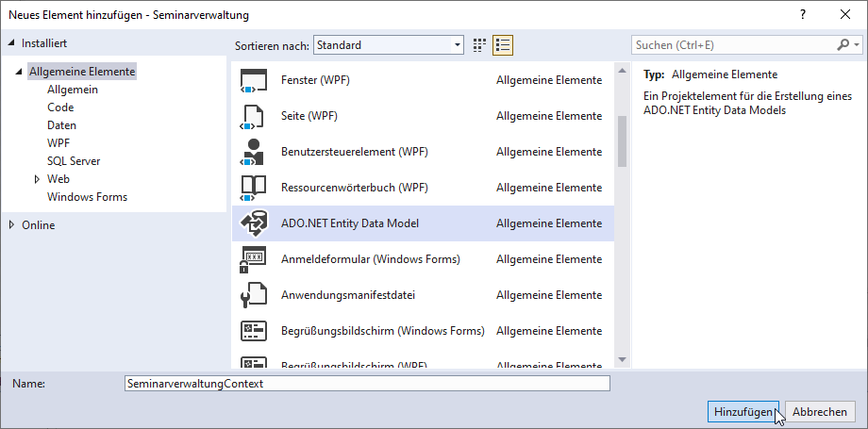868x429 pixels.
Task: Collapse the Installiert section
Action: coord(11,43)
